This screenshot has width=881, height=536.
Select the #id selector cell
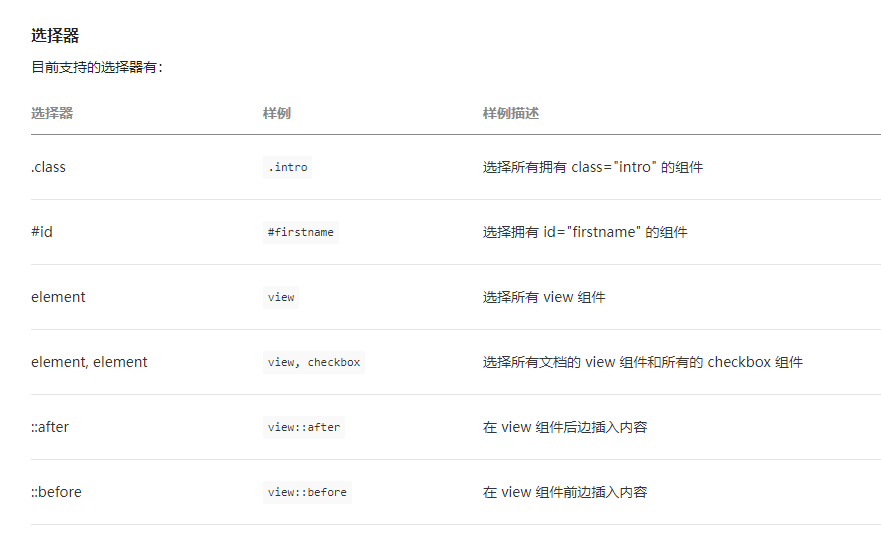click(42, 232)
